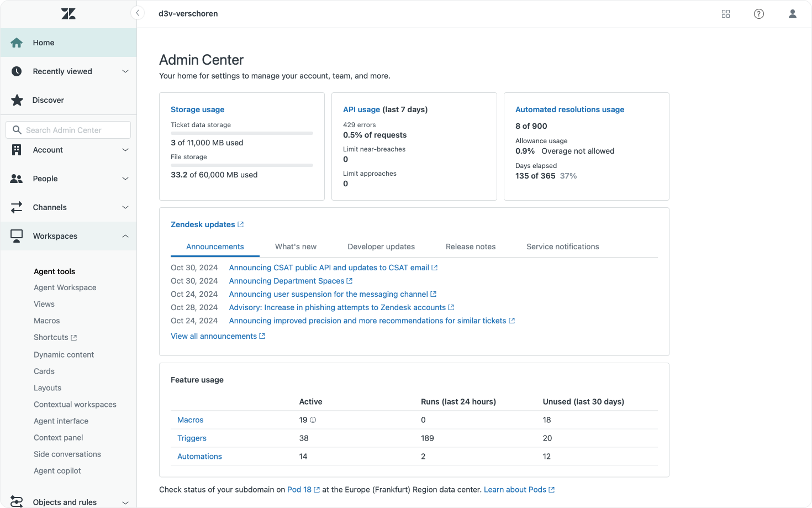This screenshot has width=812, height=508.
Task: Click the File storage progress bar
Action: click(242, 165)
